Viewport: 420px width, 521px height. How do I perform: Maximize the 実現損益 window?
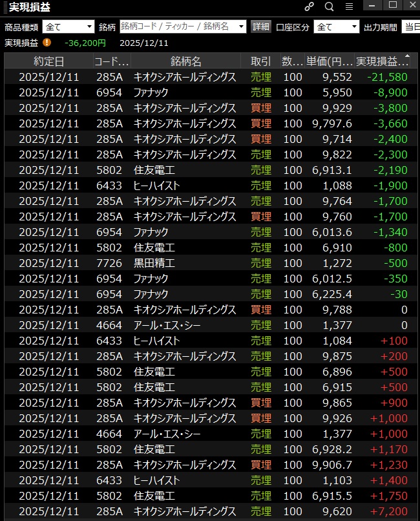(x=392, y=5)
